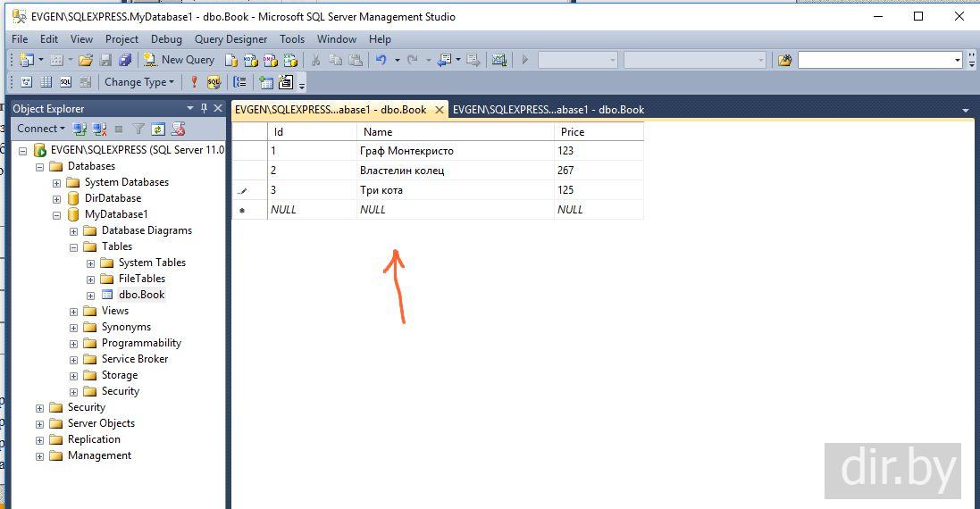Toggle the Diagram pane icon

tap(26, 82)
